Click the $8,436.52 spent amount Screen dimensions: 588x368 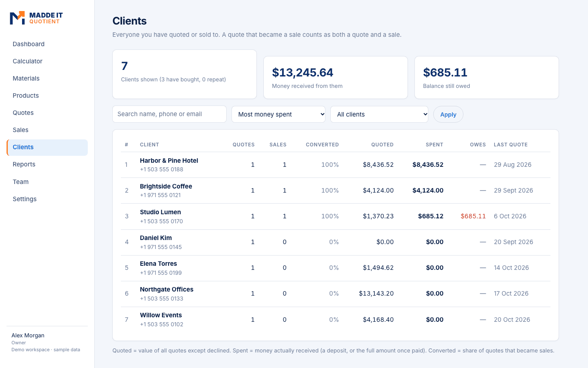428,165
